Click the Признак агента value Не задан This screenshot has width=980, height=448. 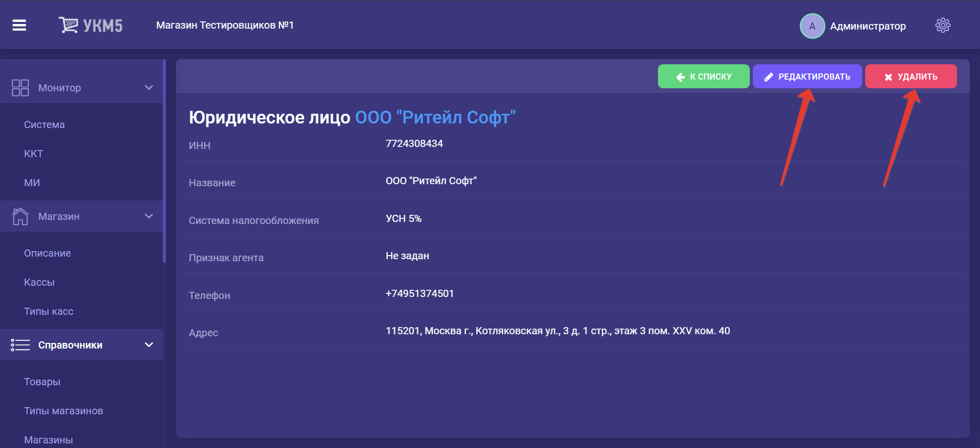click(407, 256)
